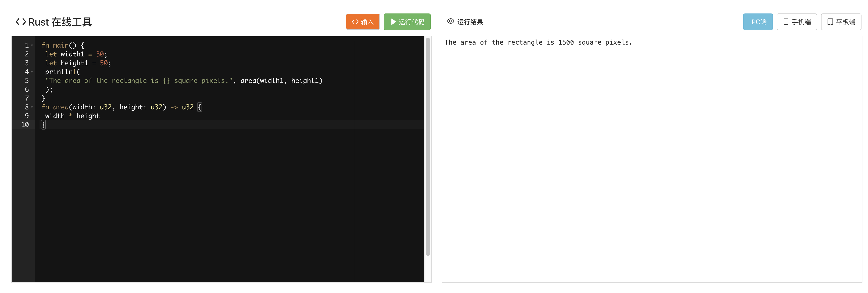Image resolution: width=868 pixels, height=293 pixels.
Task: Collapse the fn main function block
Action: click(32, 45)
